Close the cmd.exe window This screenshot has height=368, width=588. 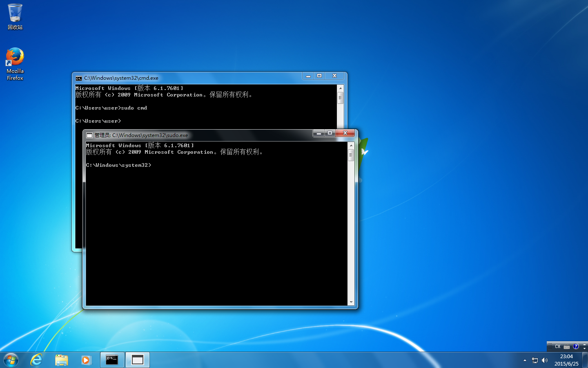334,76
